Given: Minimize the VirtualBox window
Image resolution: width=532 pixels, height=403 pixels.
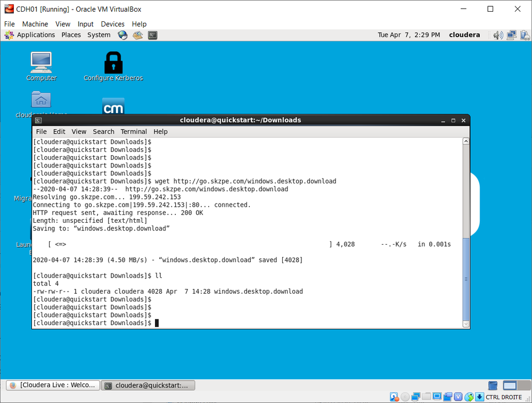Looking at the screenshot, I should click(x=463, y=9).
